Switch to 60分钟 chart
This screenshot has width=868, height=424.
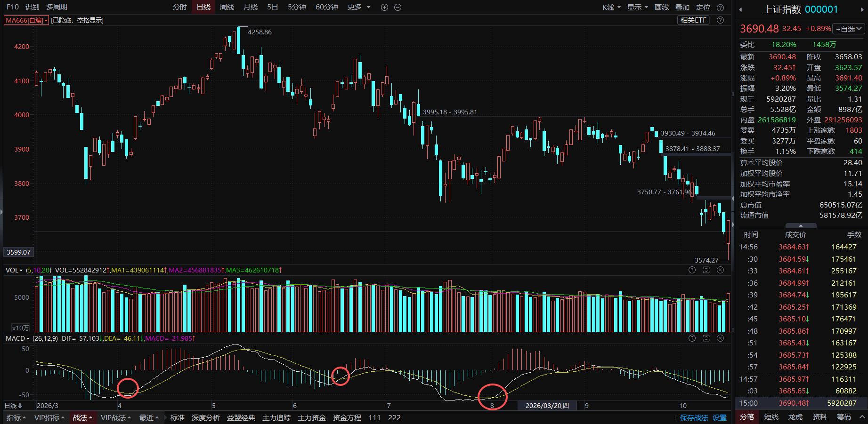pos(327,7)
